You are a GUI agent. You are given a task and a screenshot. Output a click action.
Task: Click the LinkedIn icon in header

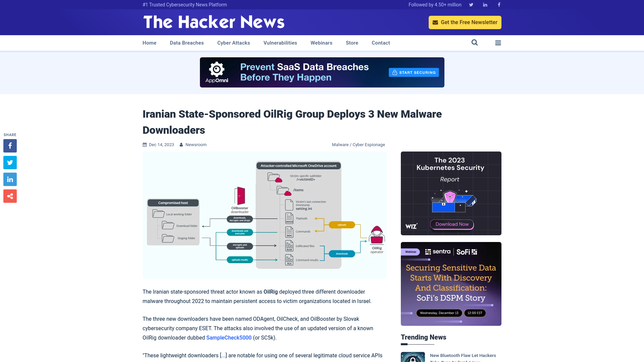[485, 4]
